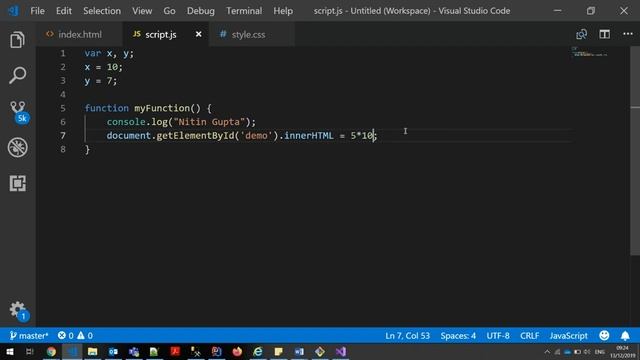Change indentation via Spaces: 4
This screenshot has width=640, height=360.
click(x=458, y=336)
